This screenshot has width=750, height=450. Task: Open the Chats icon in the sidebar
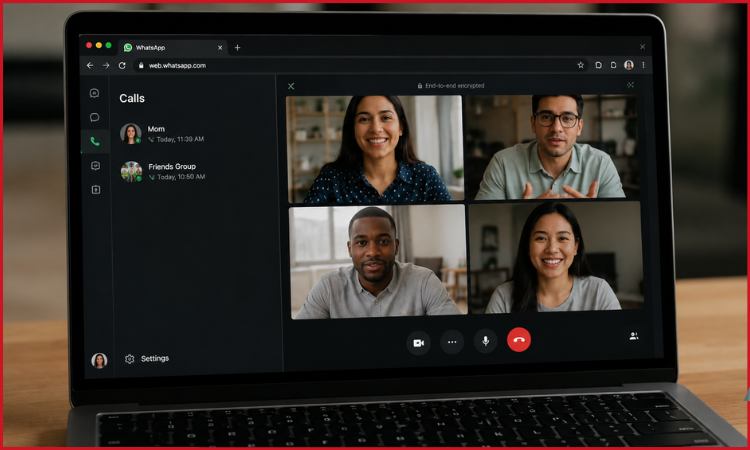95,117
